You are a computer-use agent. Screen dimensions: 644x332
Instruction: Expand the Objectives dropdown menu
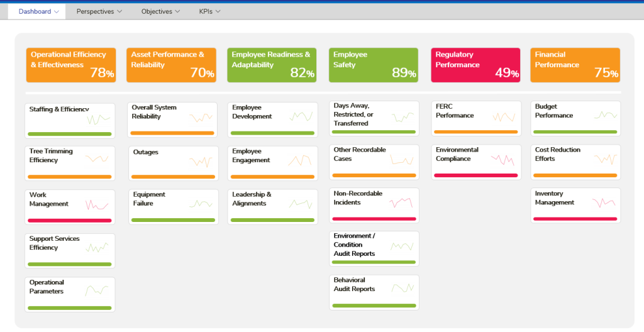(x=160, y=11)
